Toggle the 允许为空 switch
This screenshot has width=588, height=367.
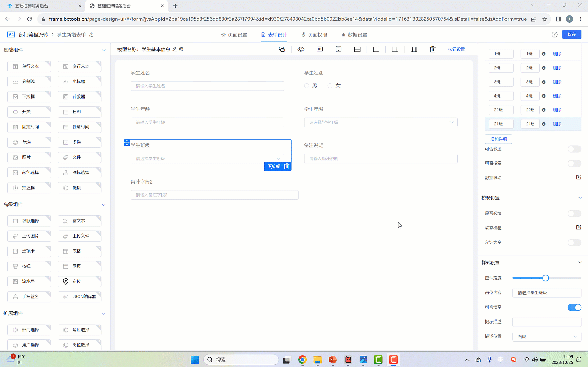(x=574, y=242)
